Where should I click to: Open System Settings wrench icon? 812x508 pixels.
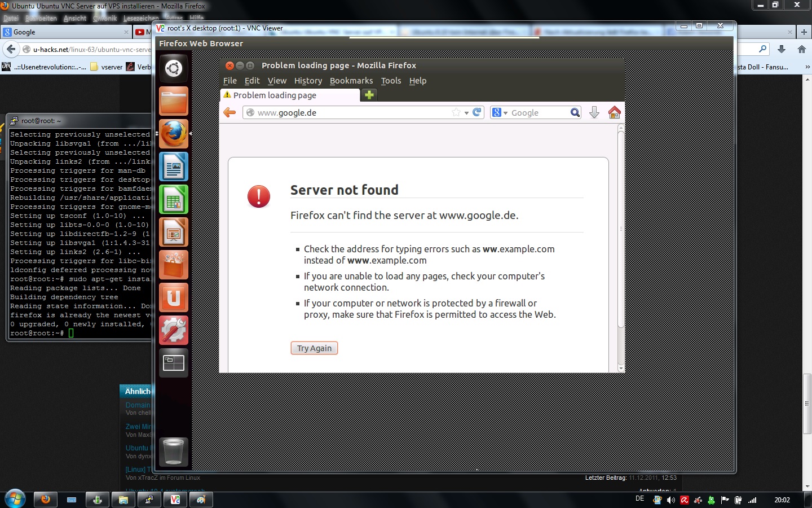[x=173, y=330]
